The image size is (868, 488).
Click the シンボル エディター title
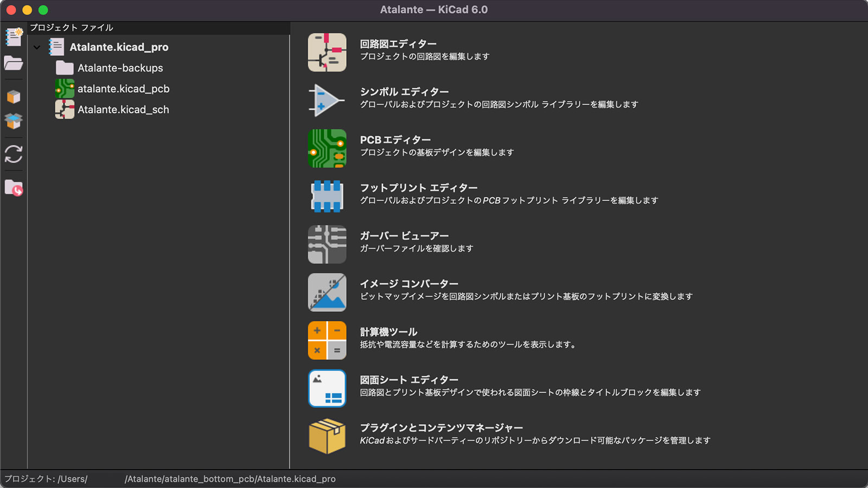point(405,92)
